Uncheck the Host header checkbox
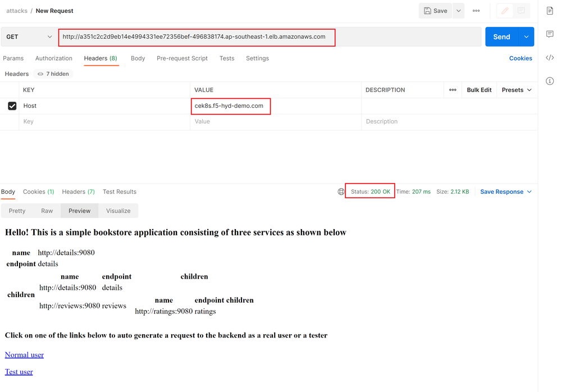This screenshot has height=392, width=561. [x=12, y=106]
